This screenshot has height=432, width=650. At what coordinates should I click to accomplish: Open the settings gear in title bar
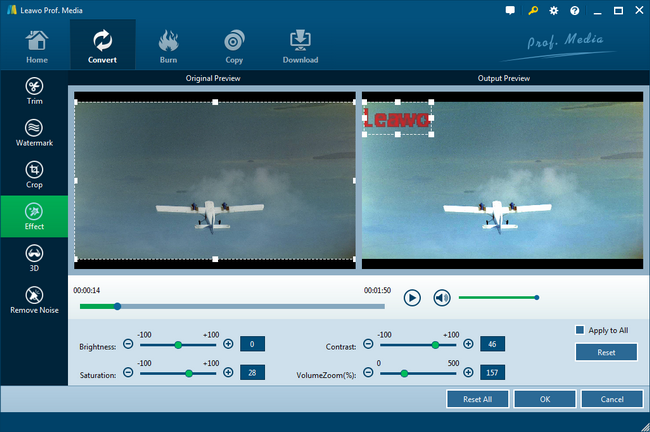point(554,10)
